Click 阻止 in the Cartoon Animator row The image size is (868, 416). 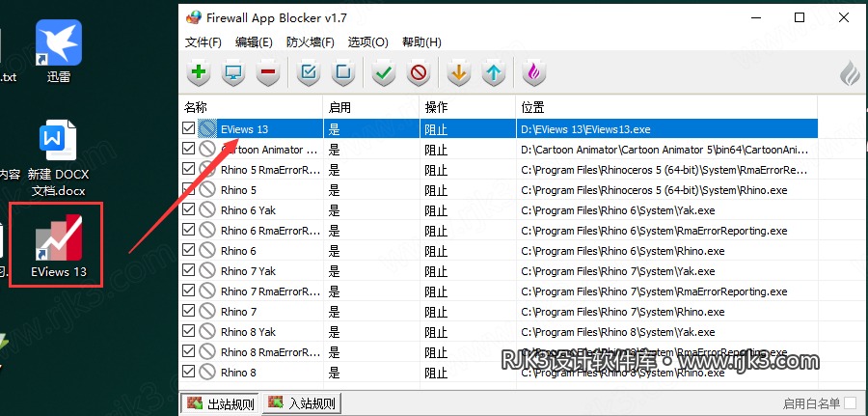(436, 150)
